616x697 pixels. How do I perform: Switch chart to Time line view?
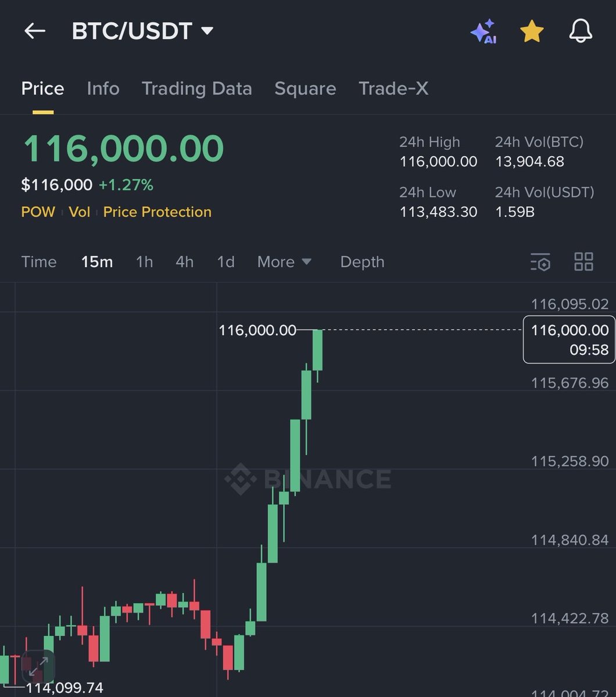click(39, 262)
